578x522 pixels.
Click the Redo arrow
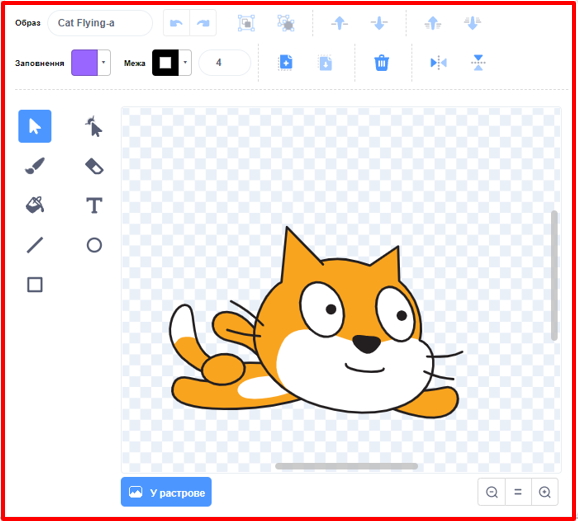pyautogui.click(x=203, y=23)
